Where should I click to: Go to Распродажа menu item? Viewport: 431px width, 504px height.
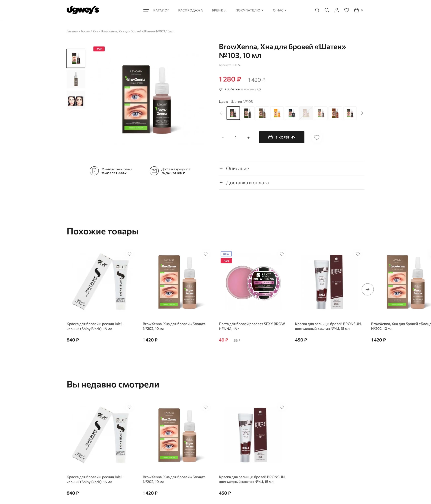[190, 10]
